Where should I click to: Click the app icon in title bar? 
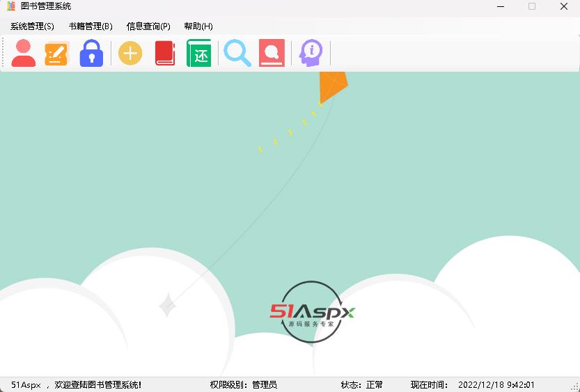coord(11,6)
